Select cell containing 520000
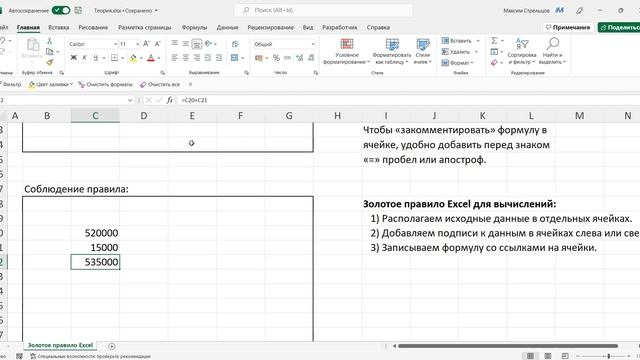The width and height of the screenshot is (640, 360). [95, 233]
